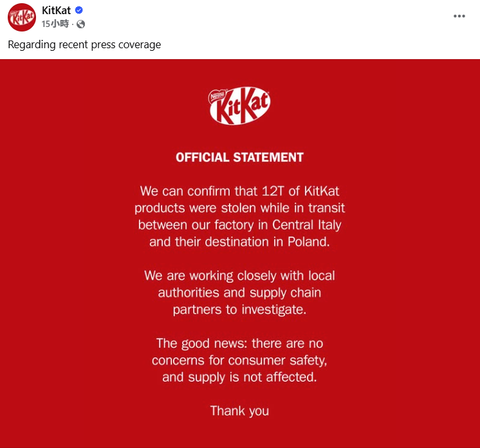Click the small Nestlé wordmark above the logo
Screen dimensions: 480x448
(x=219, y=96)
